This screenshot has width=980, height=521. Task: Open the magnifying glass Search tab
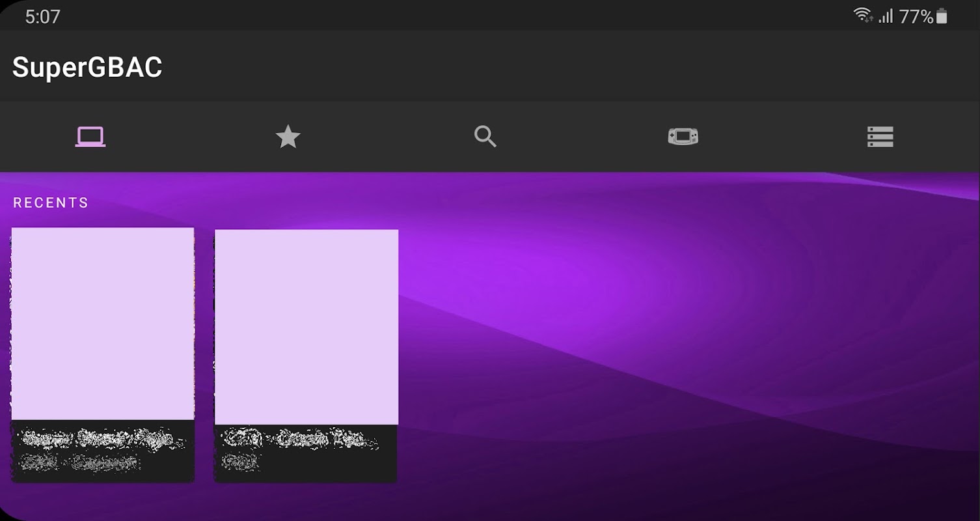pos(485,137)
